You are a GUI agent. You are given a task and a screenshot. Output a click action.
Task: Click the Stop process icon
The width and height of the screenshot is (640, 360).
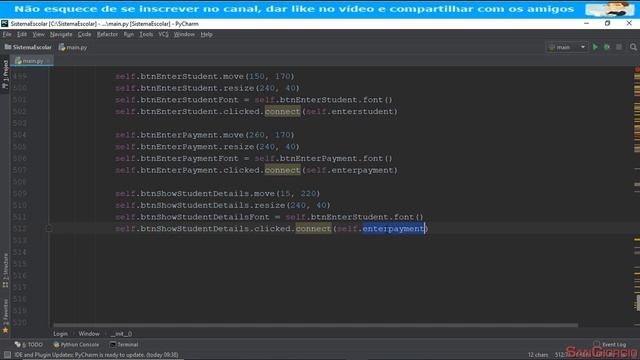[x=619, y=47]
